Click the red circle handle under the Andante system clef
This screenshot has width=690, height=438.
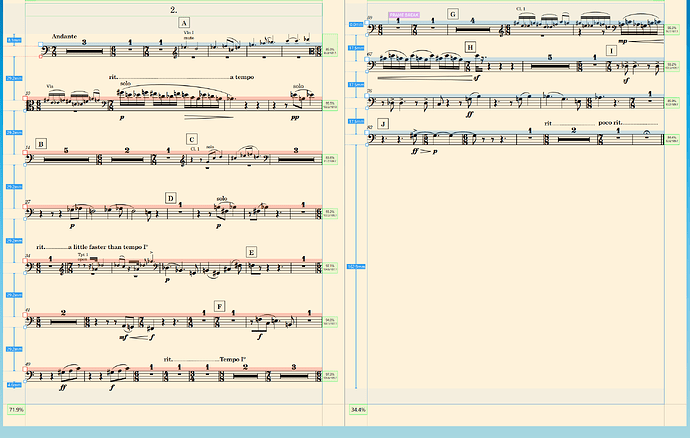(40, 56)
